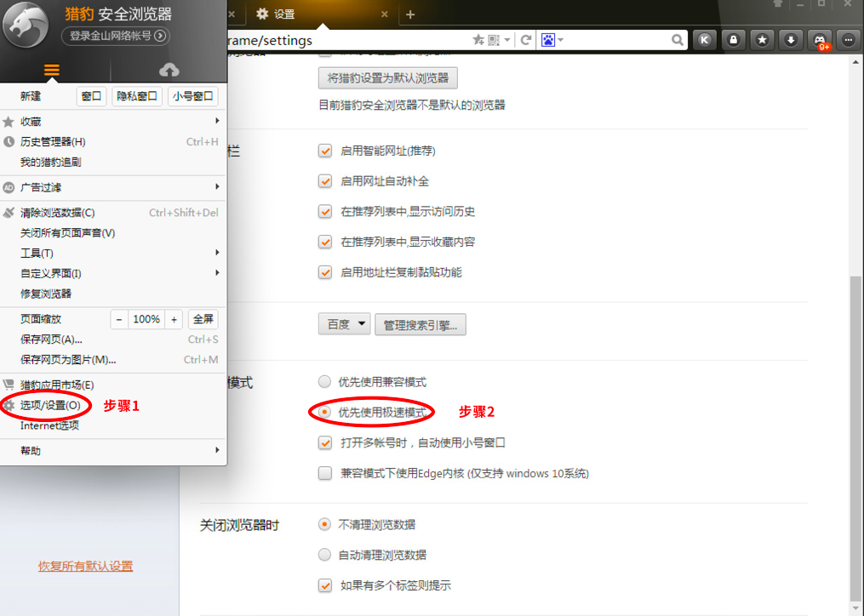Open a new 窗口 from 新建 row

coord(91,96)
